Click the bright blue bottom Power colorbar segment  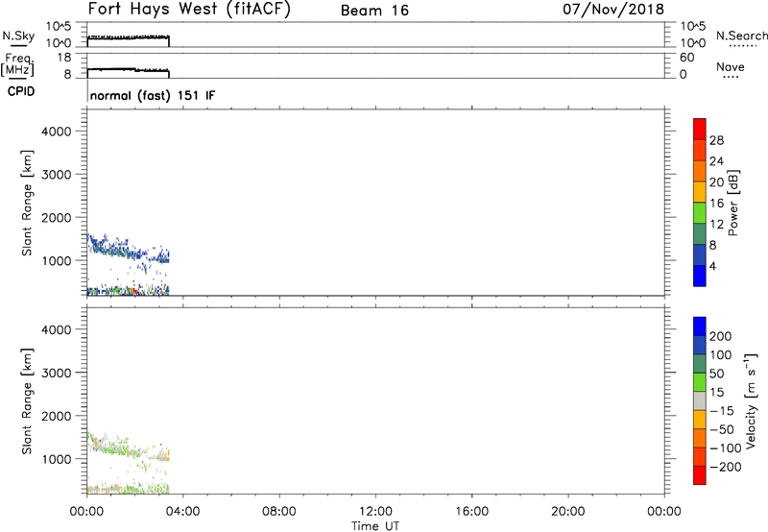point(700,276)
